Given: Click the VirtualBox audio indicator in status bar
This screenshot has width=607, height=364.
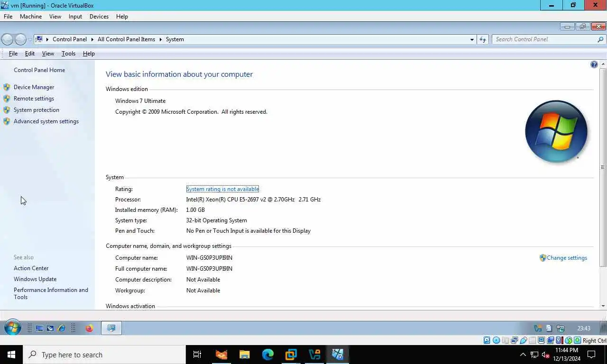Looking at the screenshot, I should [x=505, y=340].
